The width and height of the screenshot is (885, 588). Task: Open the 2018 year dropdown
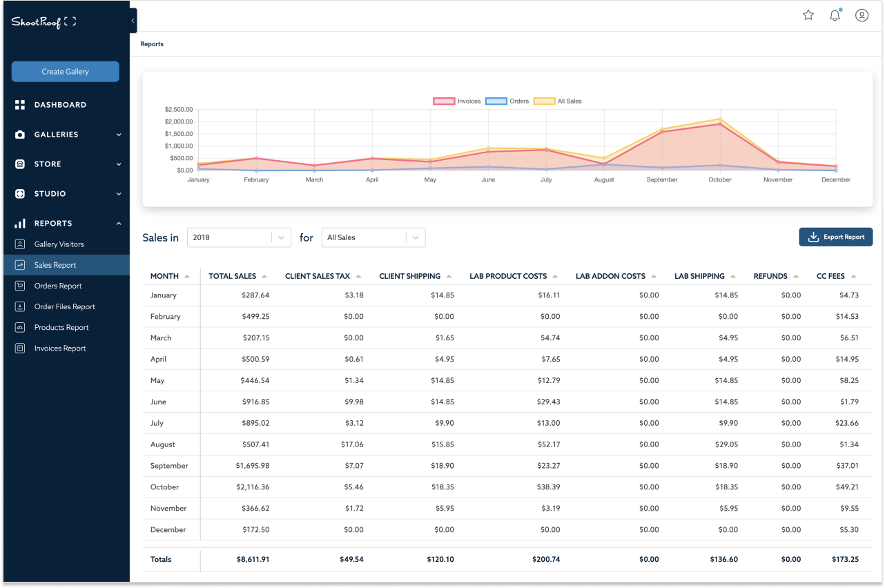(x=239, y=237)
